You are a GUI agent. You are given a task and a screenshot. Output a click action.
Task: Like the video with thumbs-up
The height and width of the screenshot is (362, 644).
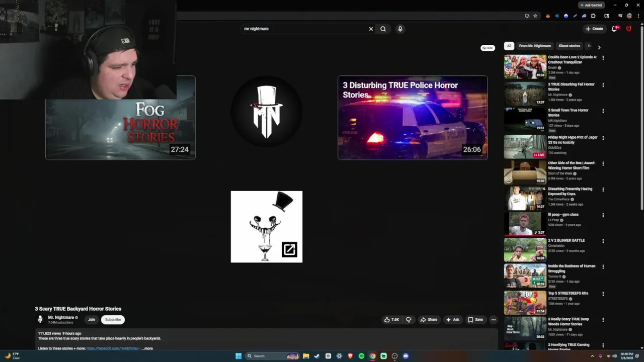(x=391, y=320)
